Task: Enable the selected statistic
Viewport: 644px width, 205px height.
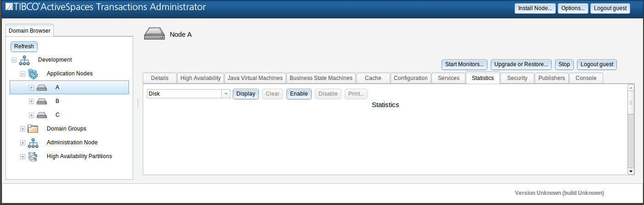Action: 299,94
